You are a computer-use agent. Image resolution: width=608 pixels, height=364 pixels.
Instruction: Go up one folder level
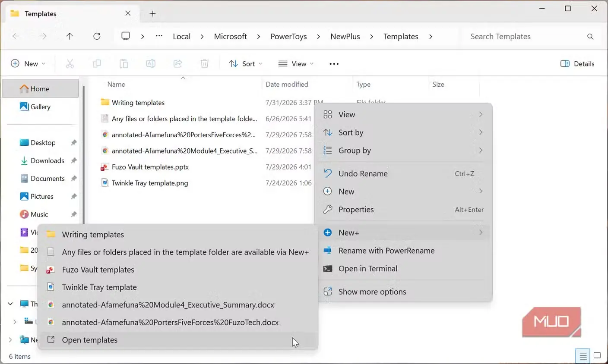point(70,37)
